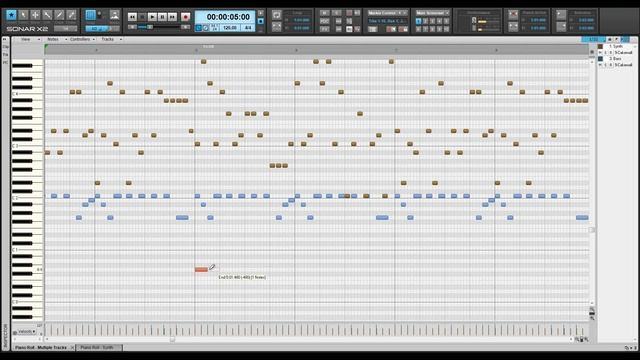Select the 2 Bass track row
The width and height of the screenshot is (640, 360).
(616, 59)
